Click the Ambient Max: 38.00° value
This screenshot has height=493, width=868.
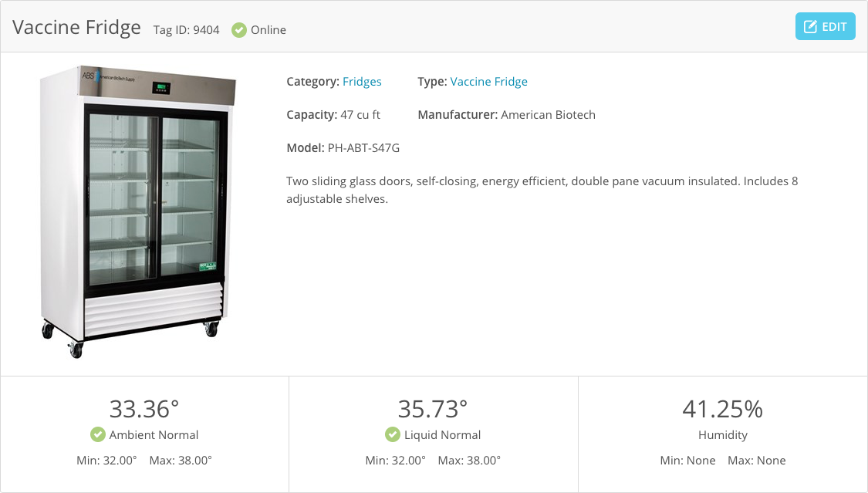(181, 461)
